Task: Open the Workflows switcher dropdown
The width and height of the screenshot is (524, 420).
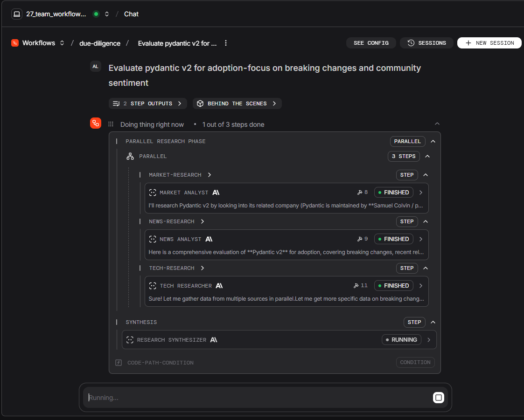Action: coord(62,43)
